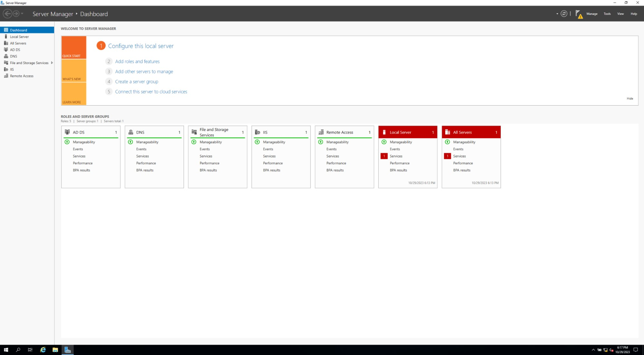
Task: Open the Tools menu
Action: 607,14
